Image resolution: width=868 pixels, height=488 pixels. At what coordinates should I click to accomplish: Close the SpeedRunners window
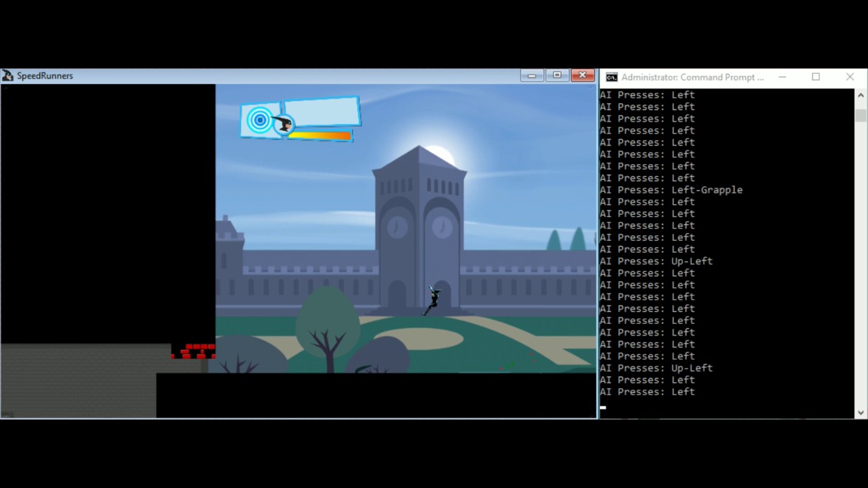pyautogui.click(x=583, y=75)
